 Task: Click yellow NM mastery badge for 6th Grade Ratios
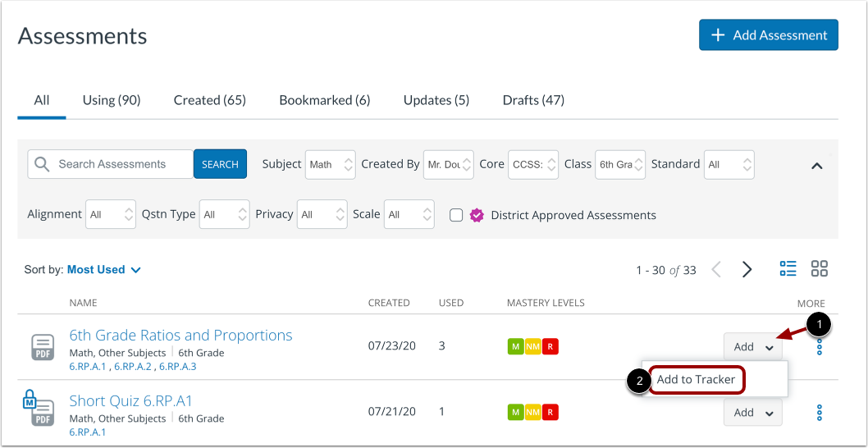[533, 347]
